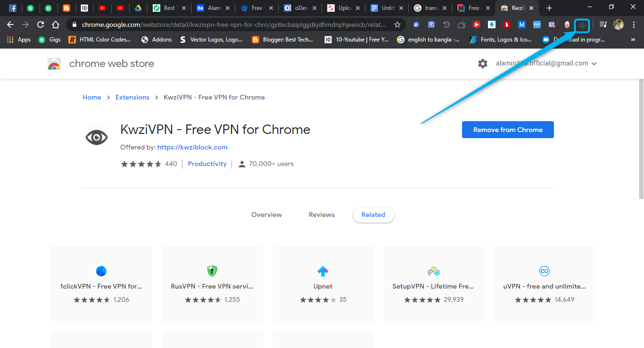Click the orange mouse extension icon
Viewport: 644px width, 348px height.
567,25
